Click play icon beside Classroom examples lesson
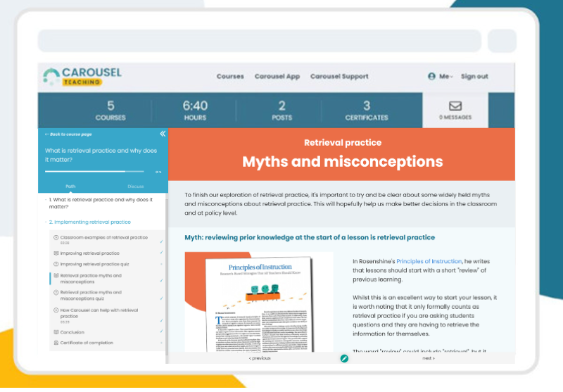 pyautogui.click(x=56, y=238)
